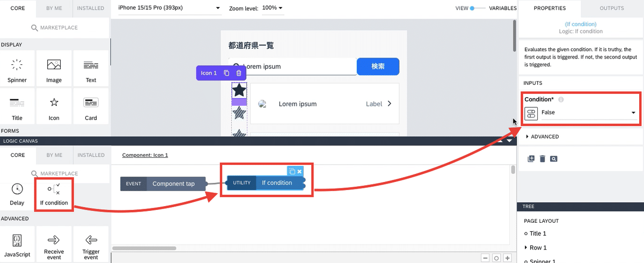Switch to the Outputs tab
The width and height of the screenshot is (644, 263).
pyautogui.click(x=612, y=8)
